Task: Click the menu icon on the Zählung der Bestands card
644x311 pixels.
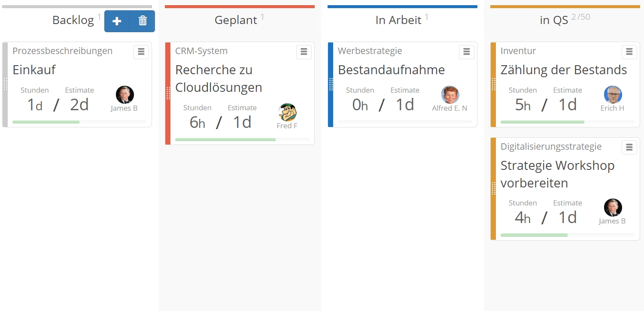Action: pos(629,52)
